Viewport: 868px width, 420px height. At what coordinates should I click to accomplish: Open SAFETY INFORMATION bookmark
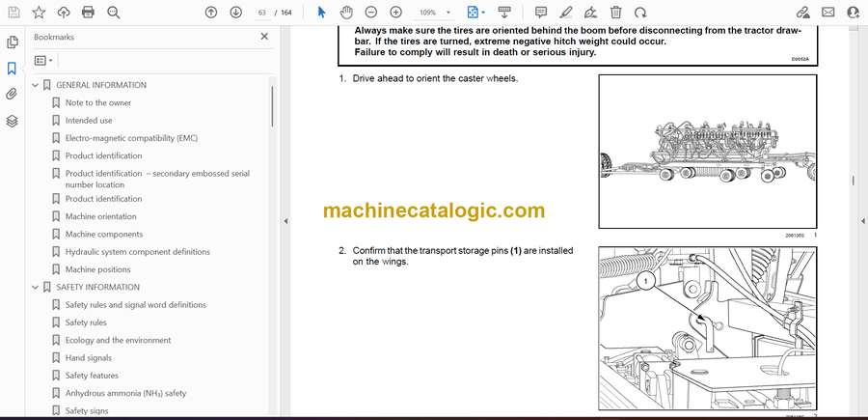pos(98,287)
